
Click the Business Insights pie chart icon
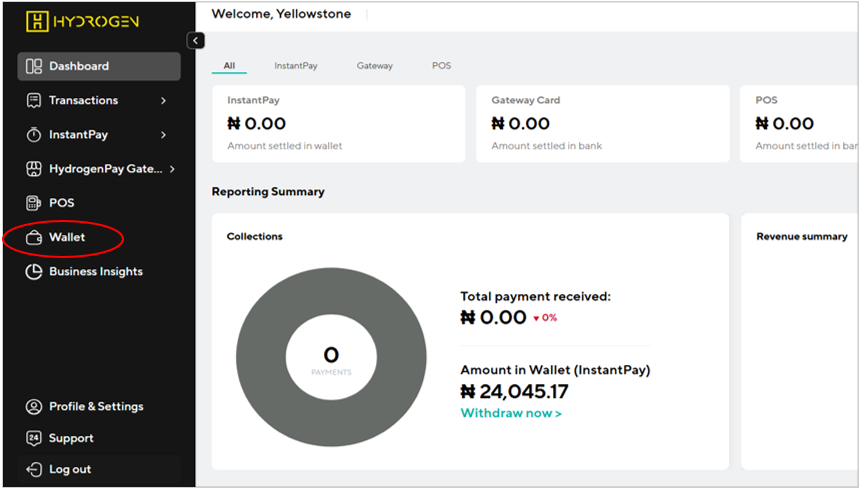click(x=34, y=272)
